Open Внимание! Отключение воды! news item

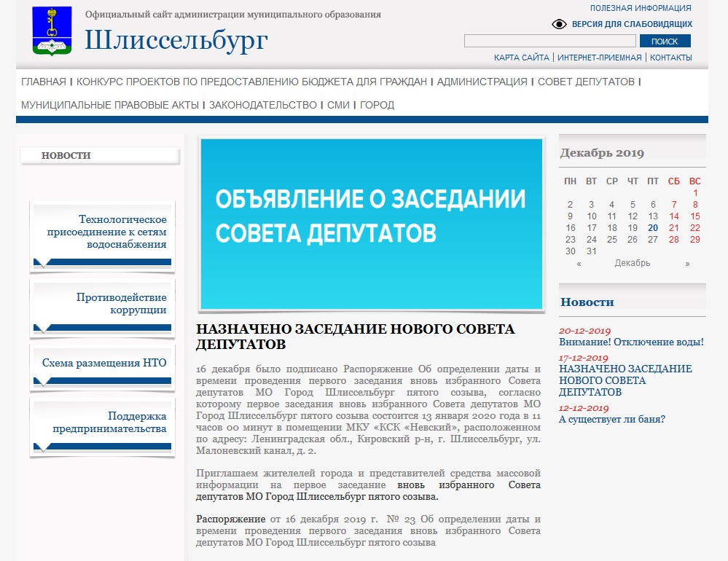pyautogui.click(x=631, y=342)
